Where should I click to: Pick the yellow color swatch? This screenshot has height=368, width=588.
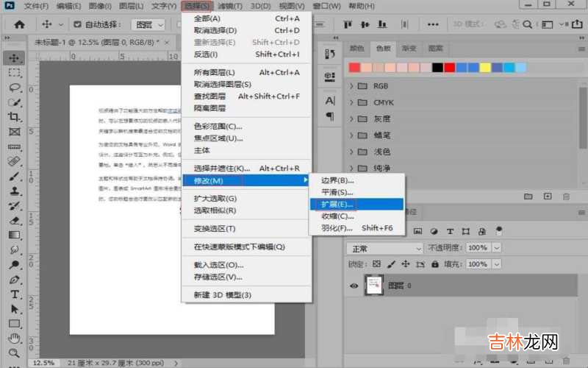click(x=485, y=68)
